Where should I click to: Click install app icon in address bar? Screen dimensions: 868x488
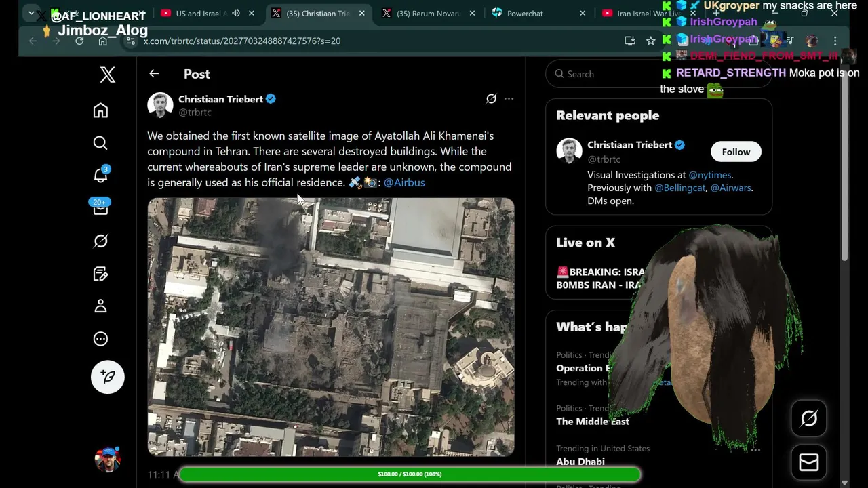click(630, 41)
